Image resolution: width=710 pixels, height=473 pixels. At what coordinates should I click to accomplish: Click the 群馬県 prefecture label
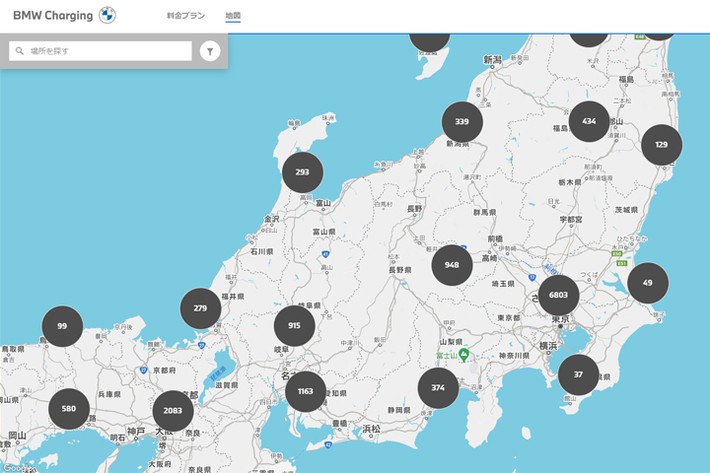click(485, 212)
